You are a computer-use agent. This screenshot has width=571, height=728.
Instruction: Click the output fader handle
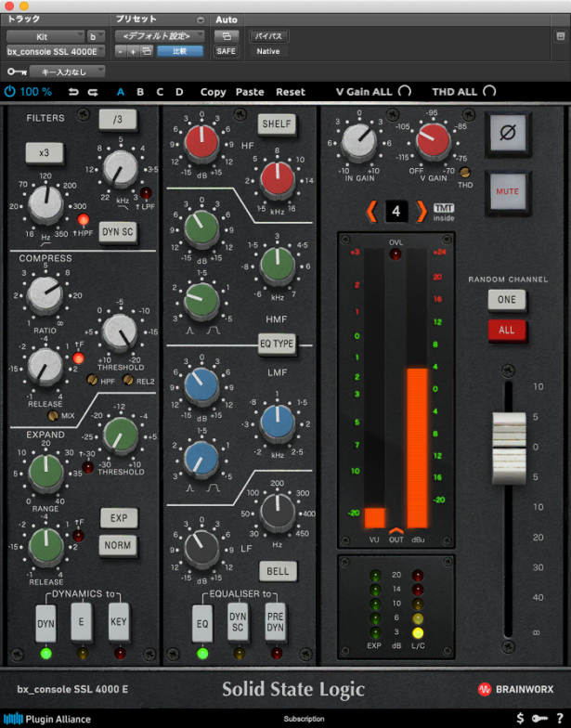coord(509,448)
